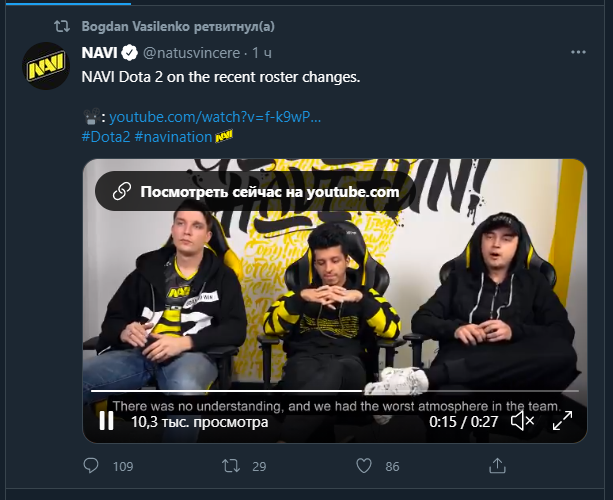Click the #navination hashtag

point(173,135)
